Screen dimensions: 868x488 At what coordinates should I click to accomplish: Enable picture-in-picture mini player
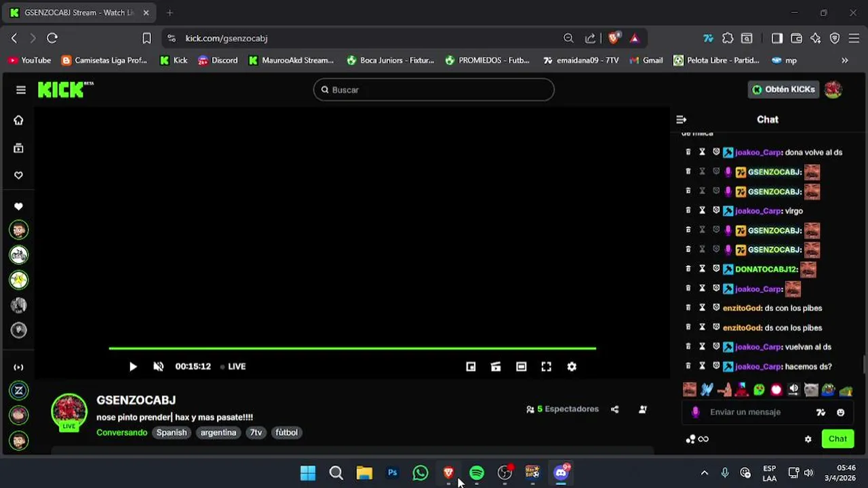tap(471, 367)
